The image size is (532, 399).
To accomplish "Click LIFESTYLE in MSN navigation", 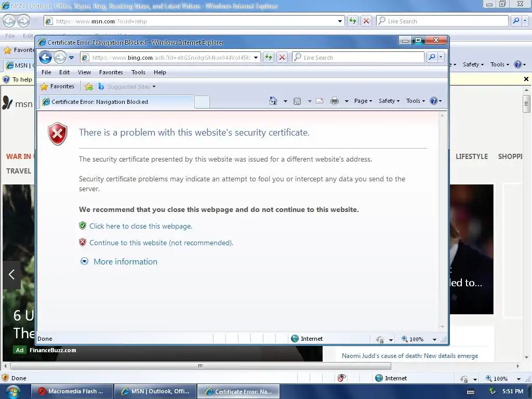I will [472, 156].
